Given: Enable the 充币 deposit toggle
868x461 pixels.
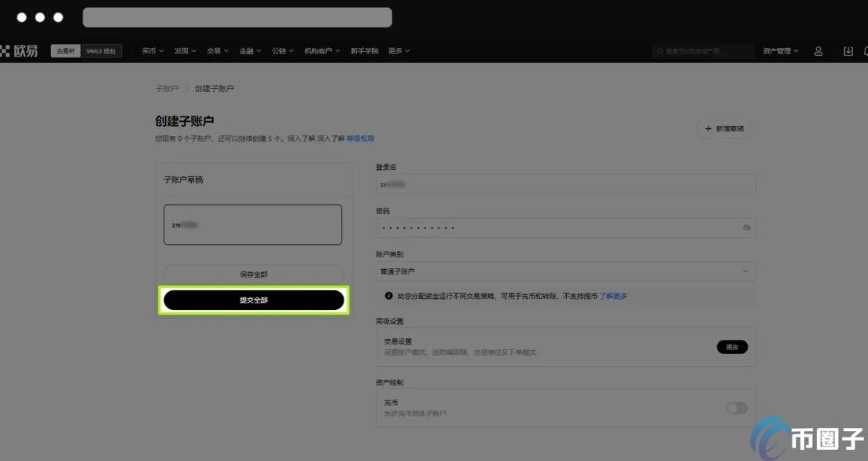Looking at the screenshot, I should [x=736, y=408].
